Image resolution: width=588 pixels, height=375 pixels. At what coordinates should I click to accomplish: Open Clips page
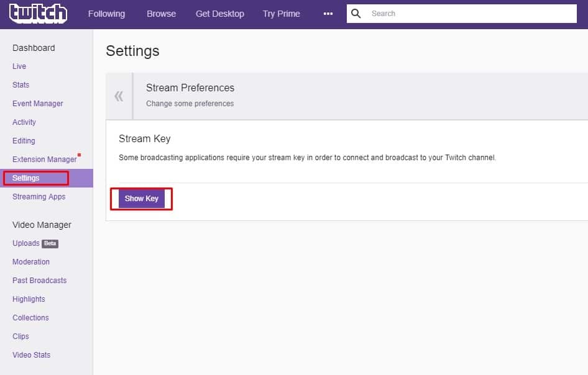[x=21, y=337]
